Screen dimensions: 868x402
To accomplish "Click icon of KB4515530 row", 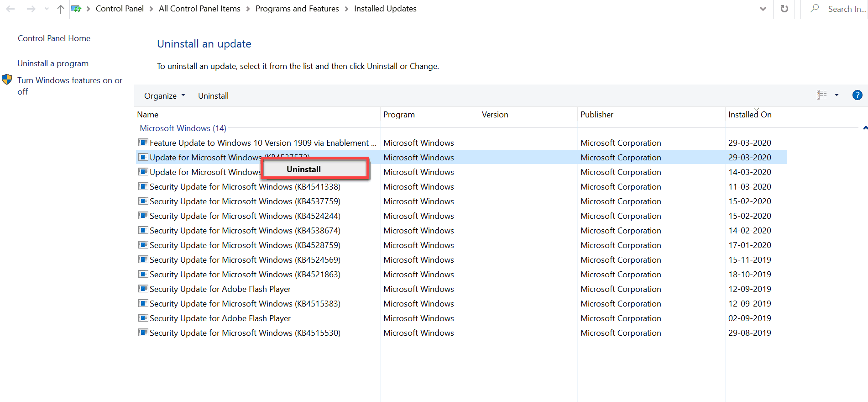I will pos(143,333).
